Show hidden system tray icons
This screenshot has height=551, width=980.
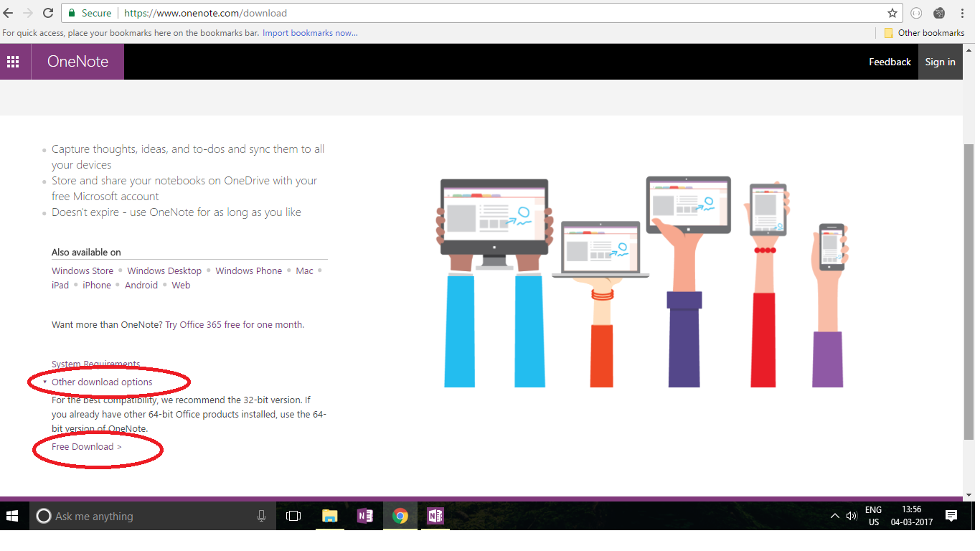point(835,516)
